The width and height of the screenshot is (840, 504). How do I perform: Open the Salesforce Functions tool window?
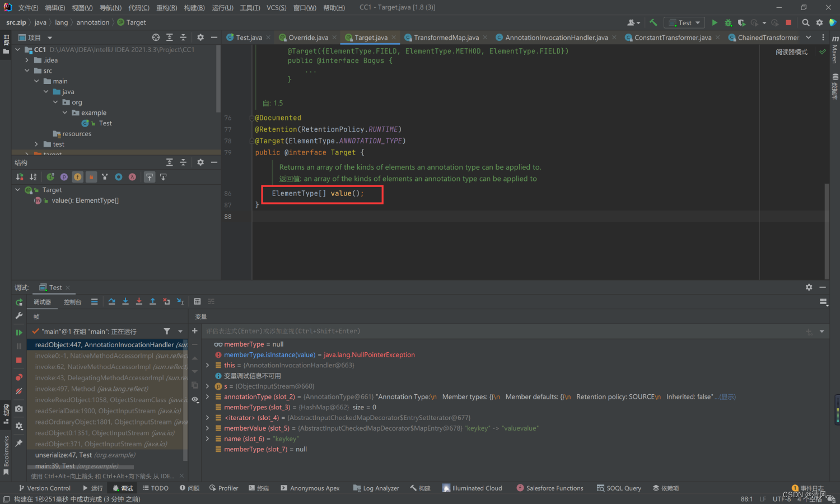click(550, 488)
